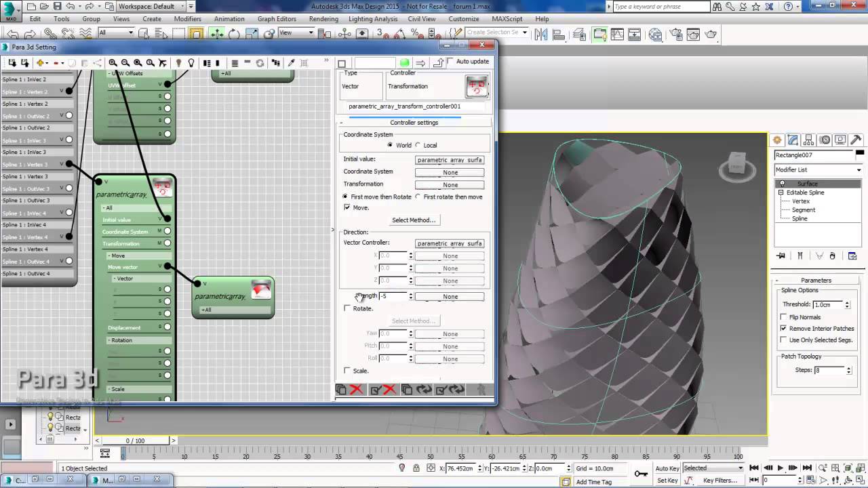This screenshot has width=868, height=488.
Task: Click the Transformation controller type icon
Action: (477, 86)
